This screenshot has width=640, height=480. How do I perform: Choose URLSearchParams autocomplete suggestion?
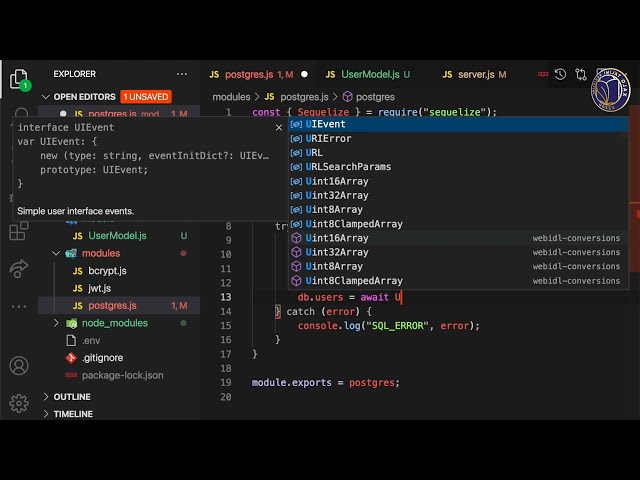coord(458,167)
